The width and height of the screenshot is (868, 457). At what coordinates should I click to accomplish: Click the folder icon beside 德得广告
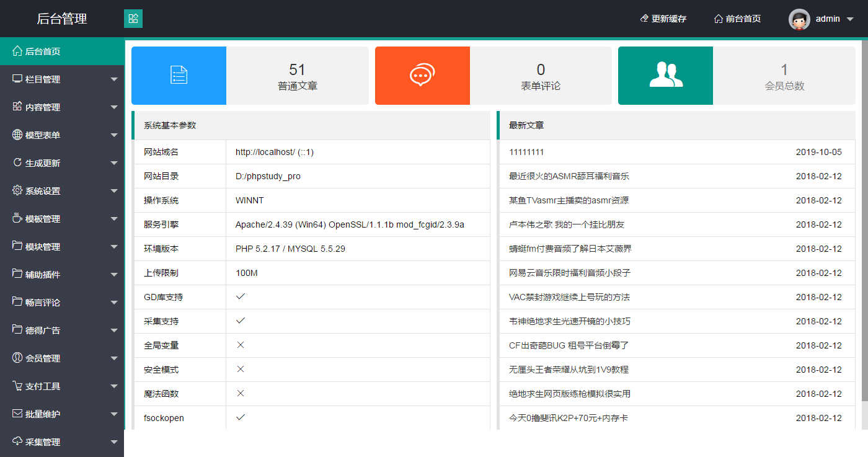pyautogui.click(x=17, y=330)
